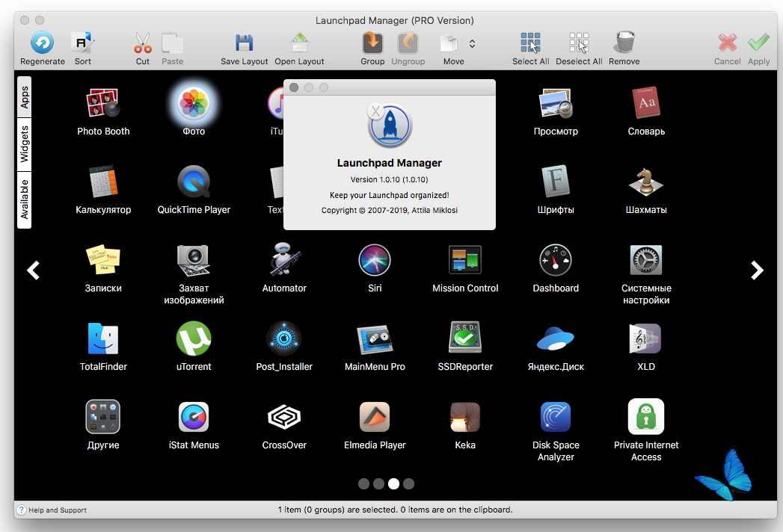Viewport: 783px width, 532px height.
Task: Jump to fourth page dot
Action: (x=408, y=483)
